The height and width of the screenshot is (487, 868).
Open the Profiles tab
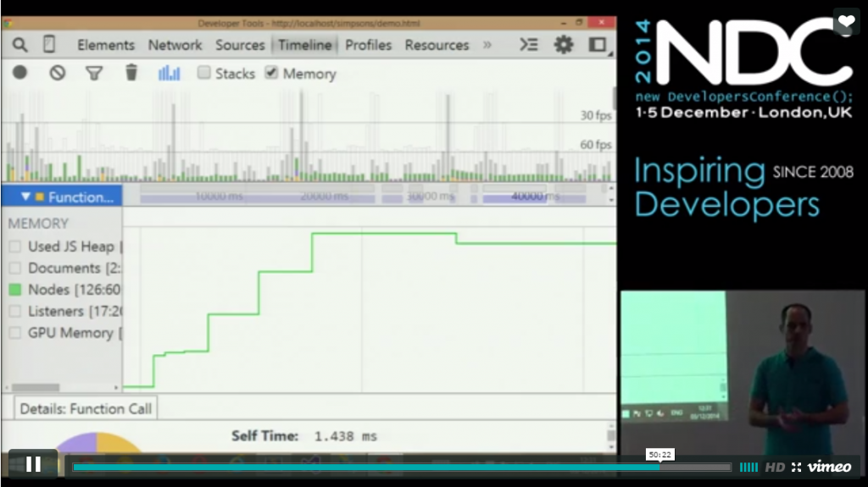point(368,45)
